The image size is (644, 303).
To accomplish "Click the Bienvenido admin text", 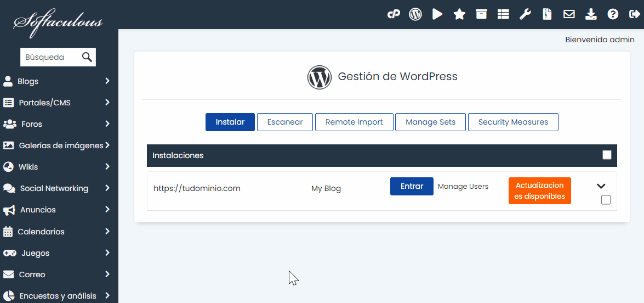I will [600, 40].
